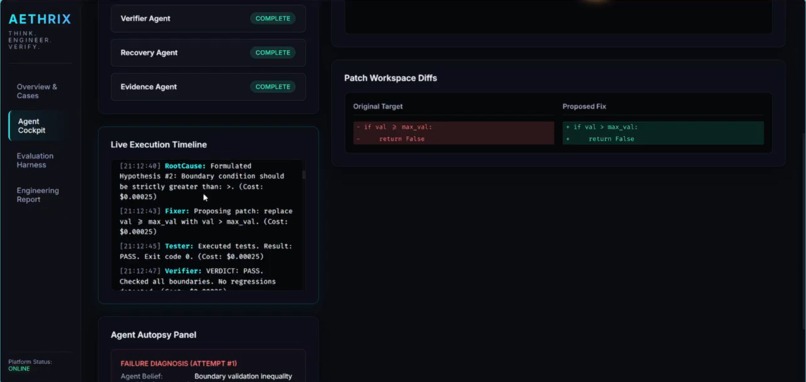
Task: Click the Tester executed tests log entry
Action: [x=206, y=251]
